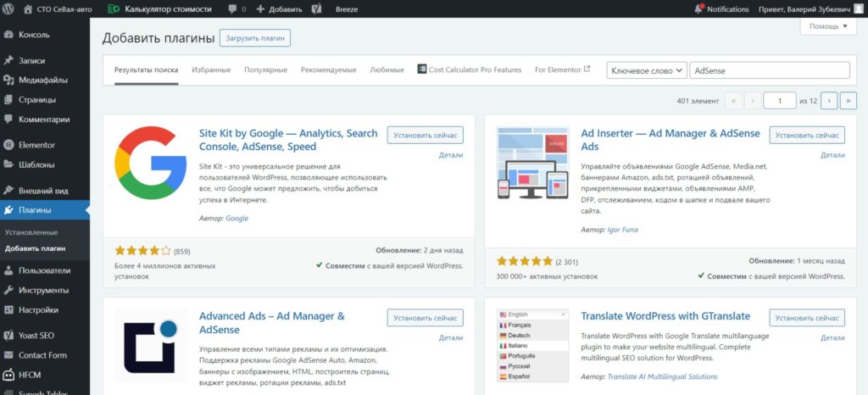The image size is (868, 395).
Task: Open Site Kit by Google plugin title
Action: pyautogui.click(x=288, y=140)
